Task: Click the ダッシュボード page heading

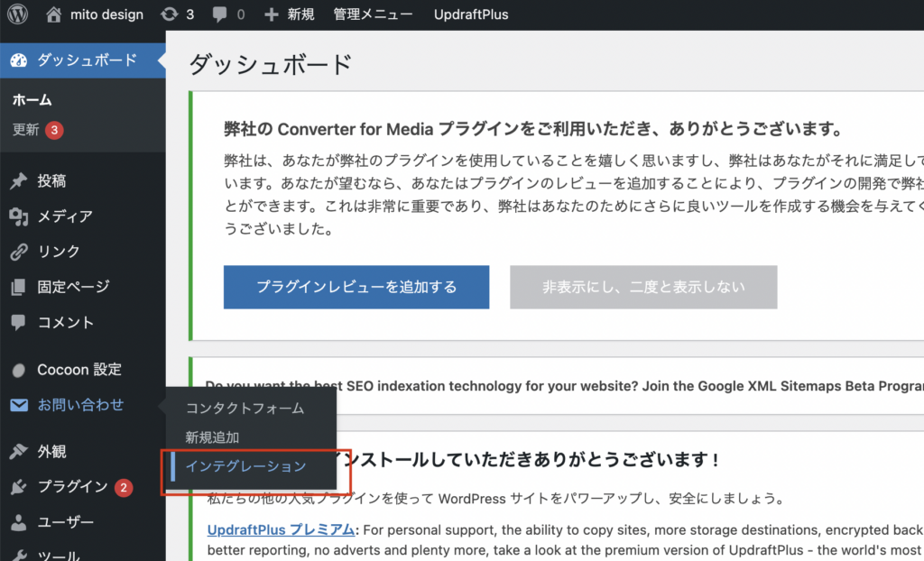Action: (x=271, y=64)
